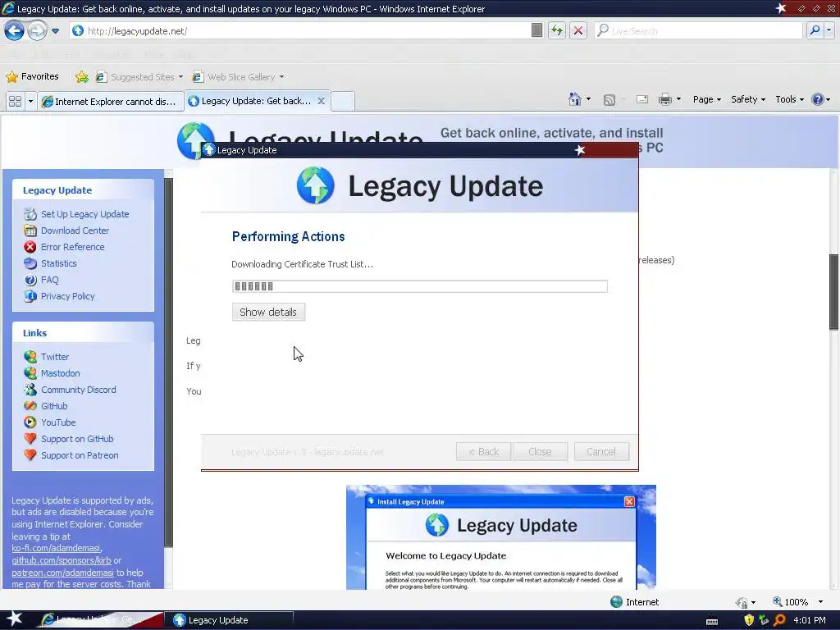The height and width of the screenshot is (630, 840).
Task: Open Suggested Sites dropdown
Action: [139, 77]
